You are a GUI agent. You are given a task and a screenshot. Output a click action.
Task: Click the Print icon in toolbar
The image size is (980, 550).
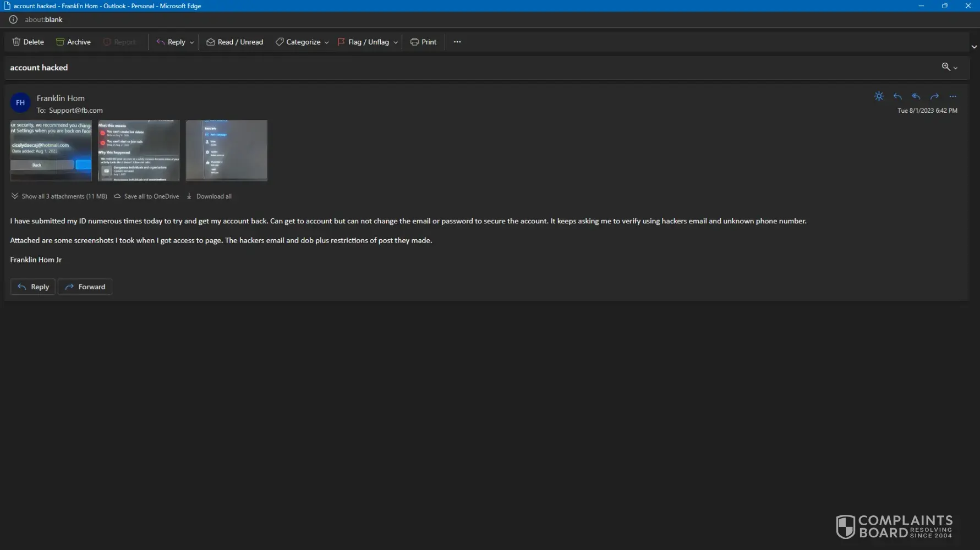pyautogui.click(x=414, y=42)
